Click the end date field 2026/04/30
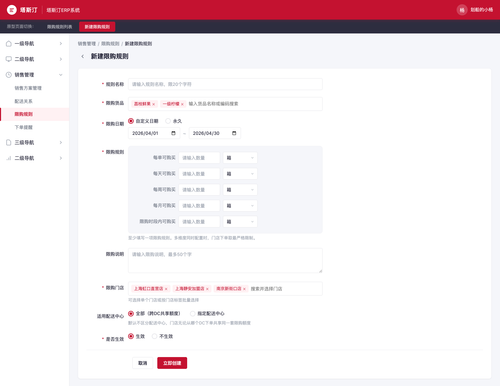 (x=215, y=133)
